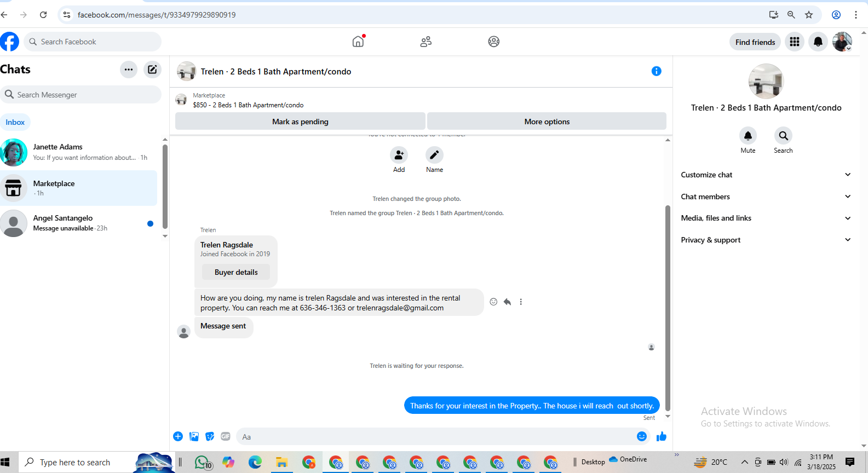
Task: Open Windows Start menu
Action: 5,463
